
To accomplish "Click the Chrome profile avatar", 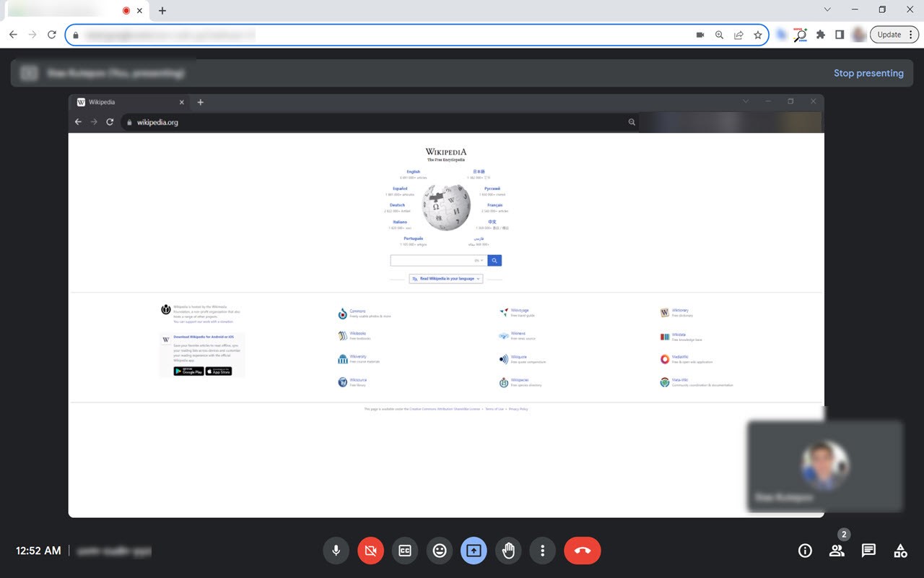I will tap(858, 35).
